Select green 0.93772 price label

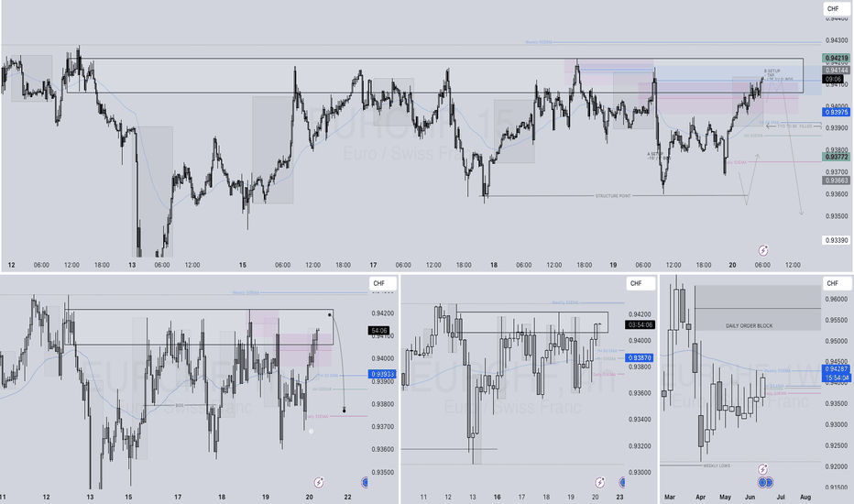pos(836,157)
